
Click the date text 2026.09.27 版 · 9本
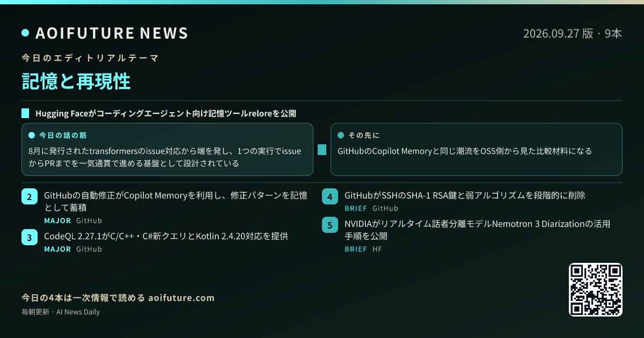pyautogui.click(x=573, y=33)
